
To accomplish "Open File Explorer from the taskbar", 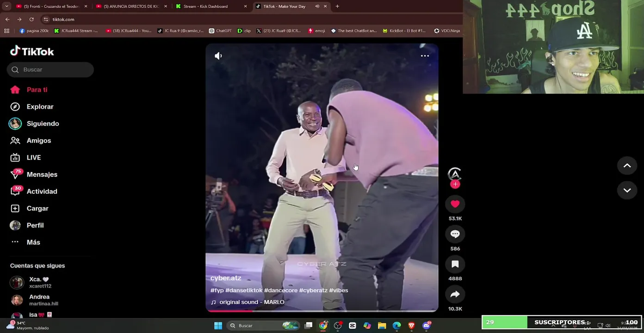I will [382, 326].
